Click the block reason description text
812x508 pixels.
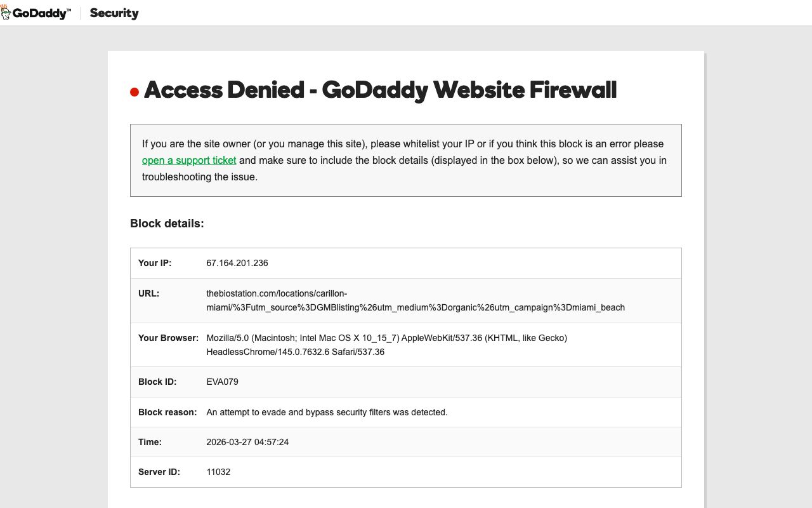click(x=327, y=412)
